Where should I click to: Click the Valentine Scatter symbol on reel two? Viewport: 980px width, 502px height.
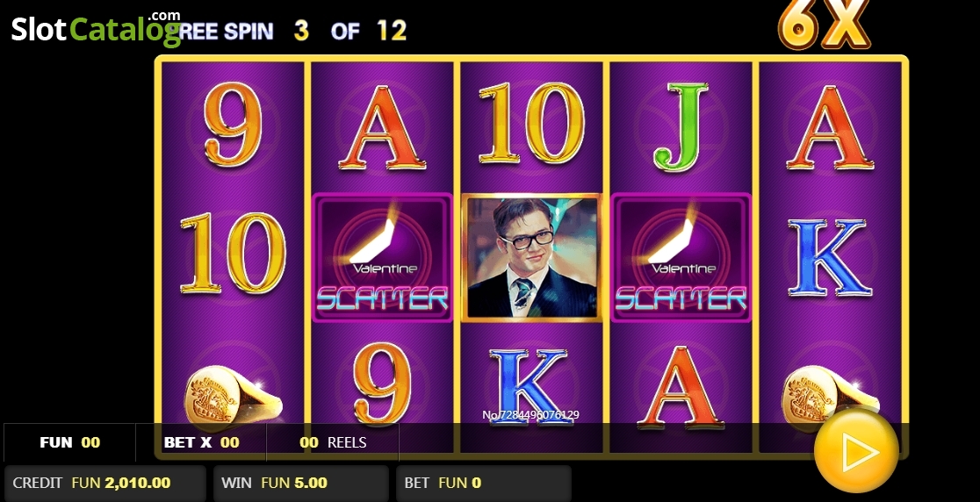pyautogui.click(x=382, y=257)
